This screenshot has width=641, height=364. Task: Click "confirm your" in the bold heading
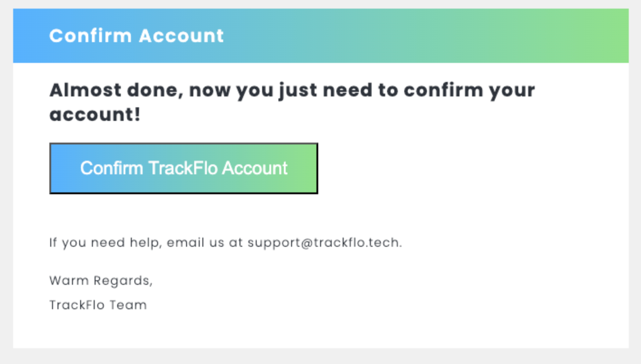pyautogui.click(x=469, y=90)
